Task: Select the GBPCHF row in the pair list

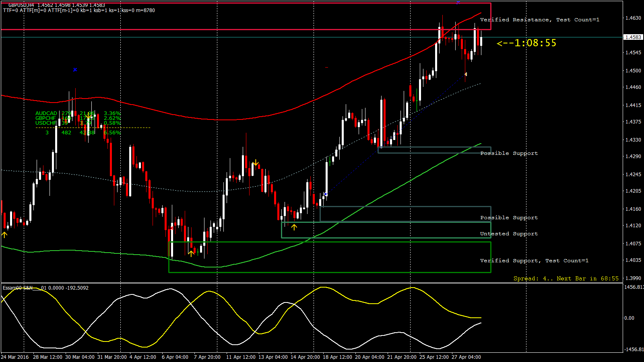Action: pyautogui.click(x=78, y=118)
